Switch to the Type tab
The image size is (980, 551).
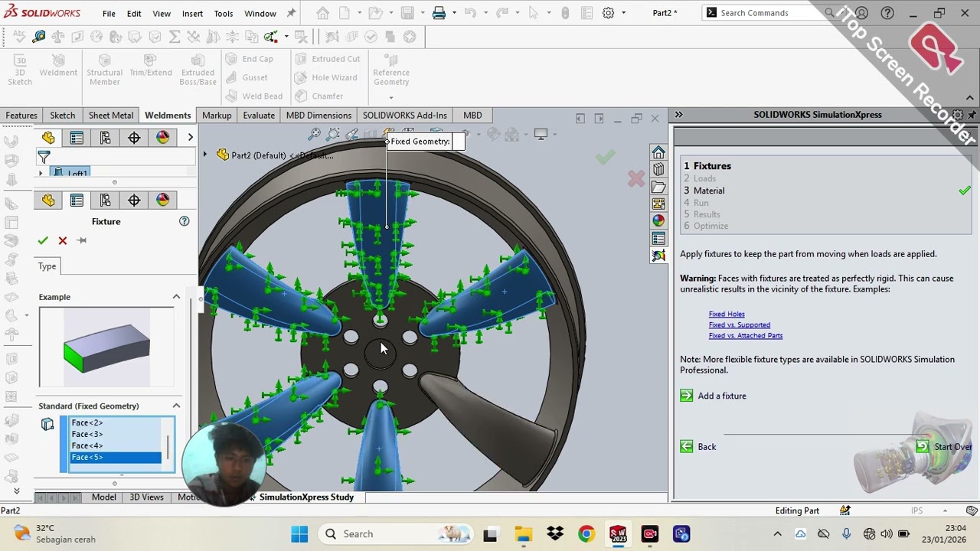pos(47,266)
